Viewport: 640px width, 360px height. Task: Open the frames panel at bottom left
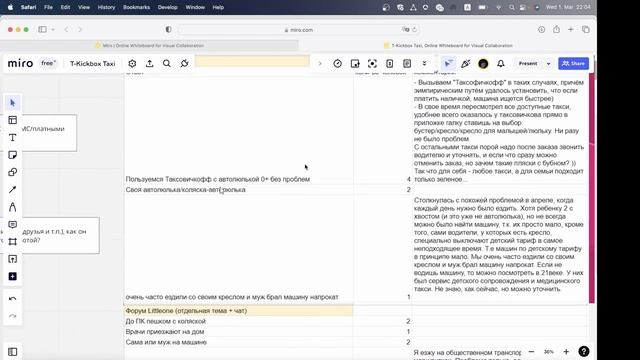[13, 352]
